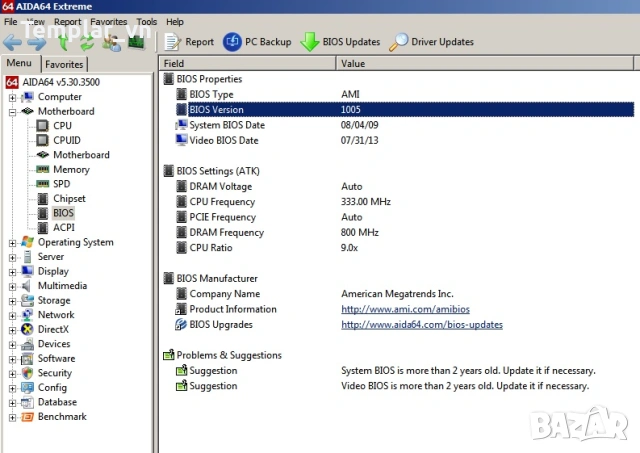The width and height of the screenshot is (640, 453).
Task: Expand the Software tree node
Action: tap(13, 359)
